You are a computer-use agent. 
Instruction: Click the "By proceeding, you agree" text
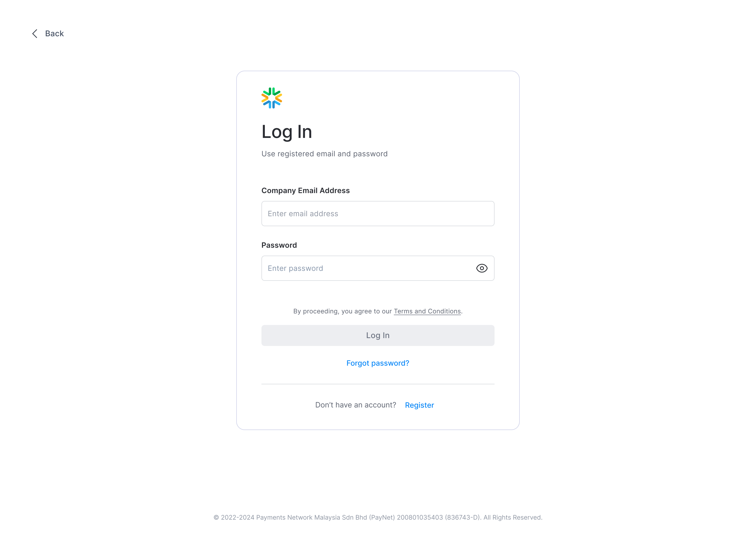point(342,311)
